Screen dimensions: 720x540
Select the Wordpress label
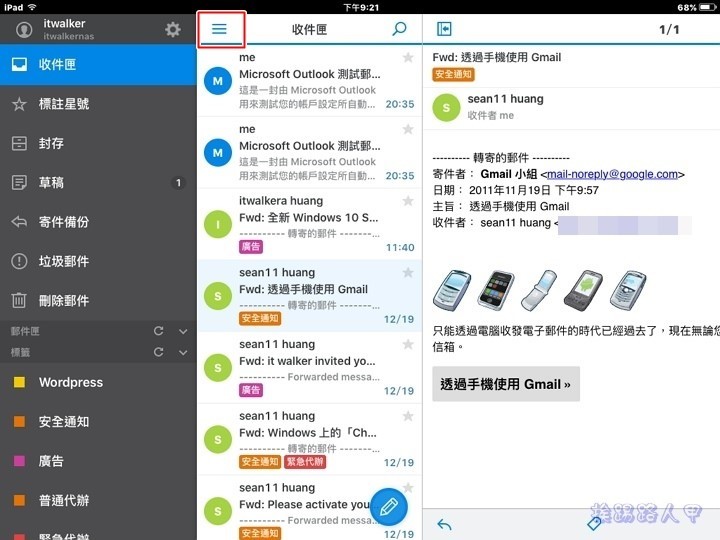click(x=98, y=382)
